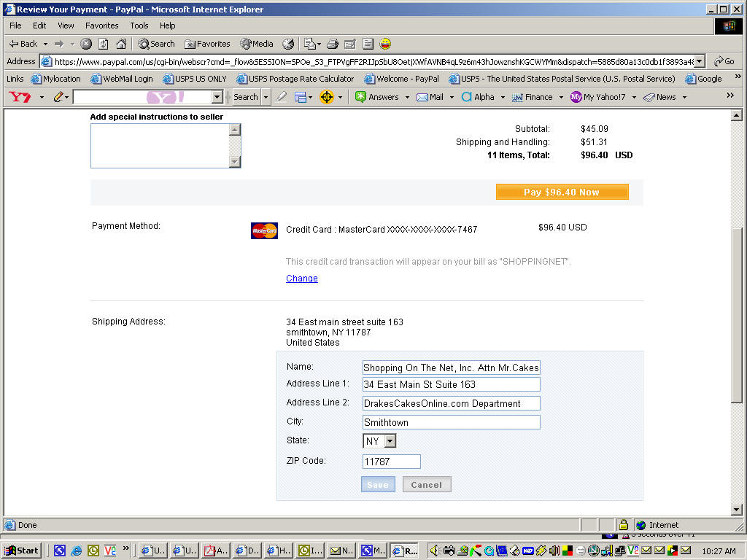Click the Stop loading toolbar icon
This screenshot has height=560, width=747.
coord(86,44)
